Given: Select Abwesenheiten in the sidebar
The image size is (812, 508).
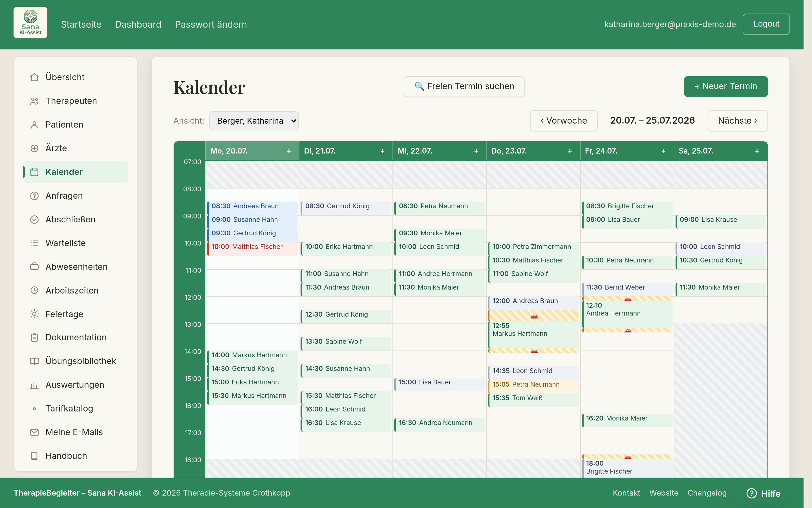Looking at the screenshot, I should 76,267.
